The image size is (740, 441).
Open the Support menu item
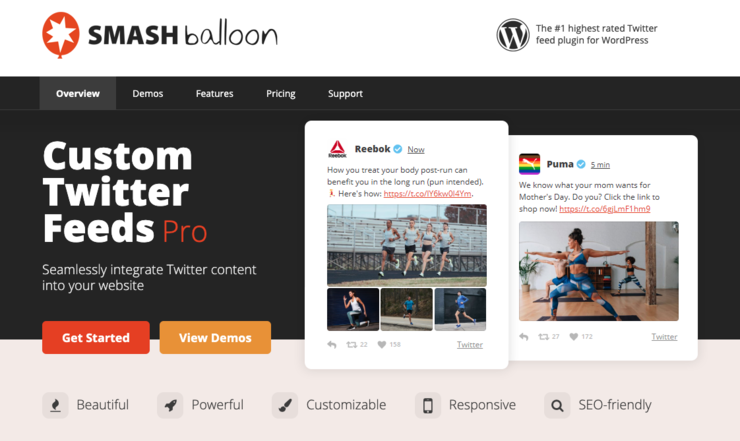tap(345, 93)
